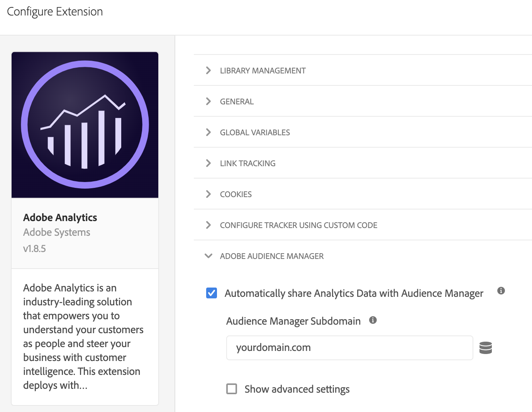Click info icon beside Automatically share Analytics Data
532x412 pixels.
pyautogui.click(x=501, y=291)
